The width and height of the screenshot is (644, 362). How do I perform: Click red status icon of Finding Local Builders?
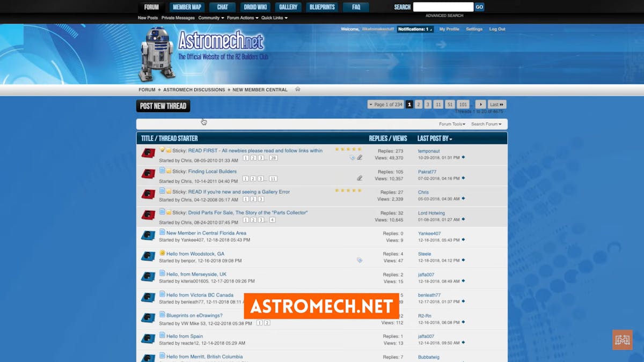point(148,174)
